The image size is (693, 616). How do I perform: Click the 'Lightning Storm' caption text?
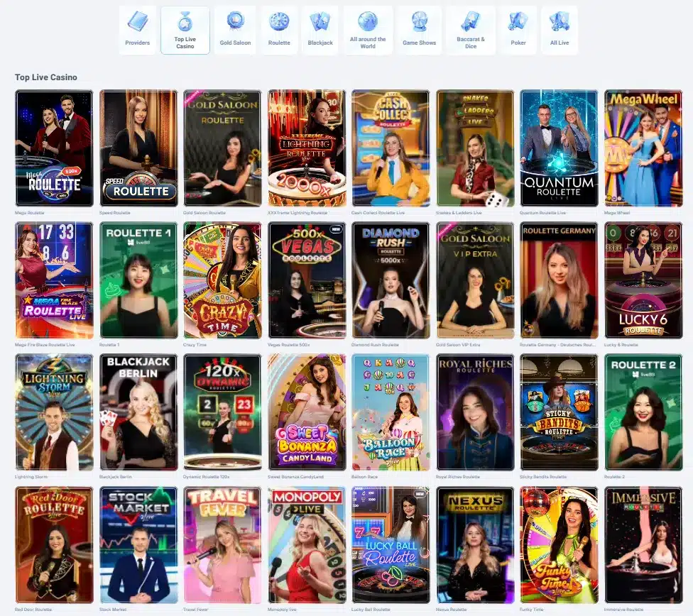pos(31,477)
